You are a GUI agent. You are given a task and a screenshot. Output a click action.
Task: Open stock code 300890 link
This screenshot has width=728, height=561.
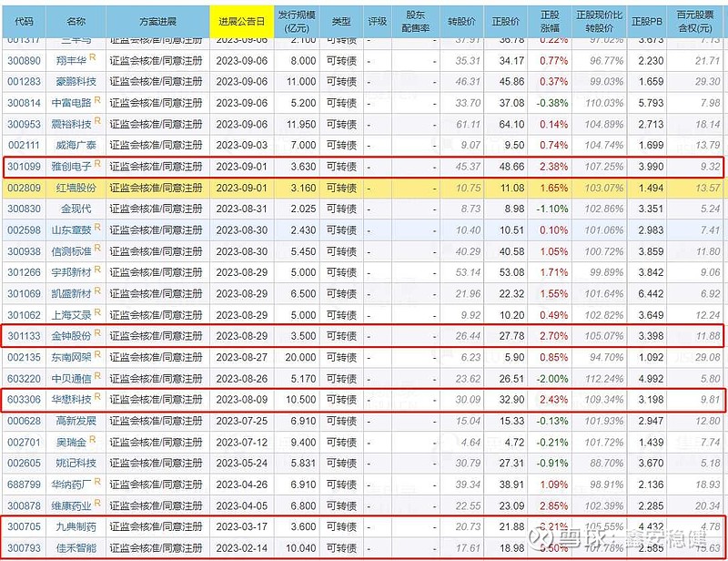point(25,61)
